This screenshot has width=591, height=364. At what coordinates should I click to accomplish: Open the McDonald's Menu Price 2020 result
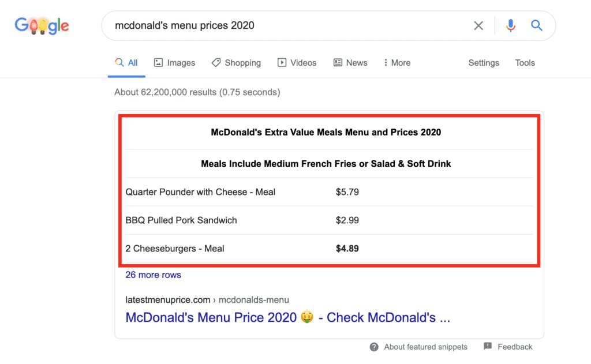[x=287, y=317]
